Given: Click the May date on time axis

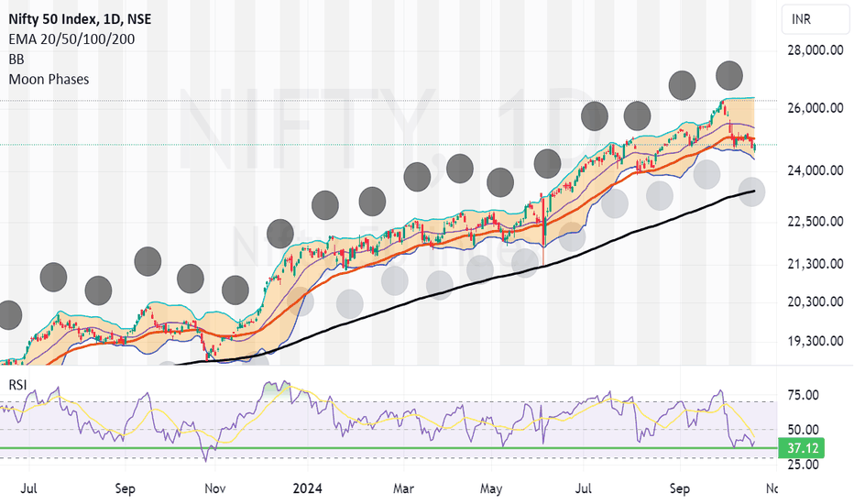Looking at the screenshot, I should pyautogui.click(x=491, y=488).
